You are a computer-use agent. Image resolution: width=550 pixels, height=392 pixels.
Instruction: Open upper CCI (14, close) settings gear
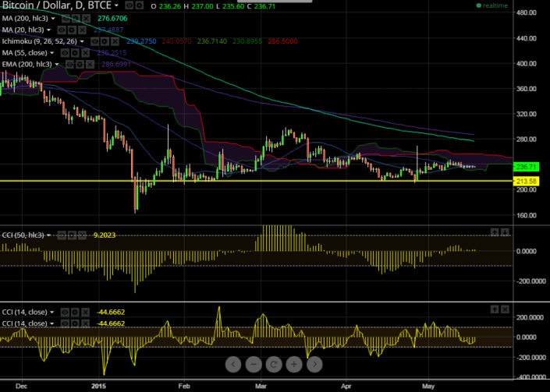click(75, 312)
